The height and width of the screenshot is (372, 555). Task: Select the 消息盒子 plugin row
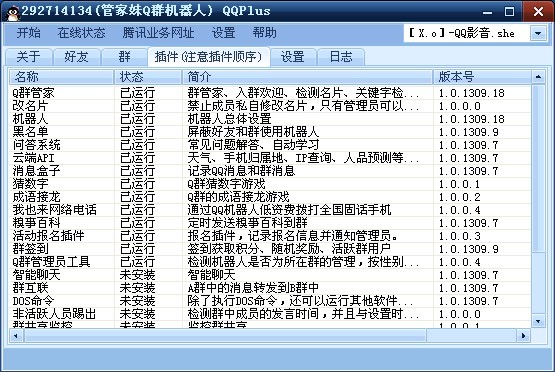tap(270, 171)
